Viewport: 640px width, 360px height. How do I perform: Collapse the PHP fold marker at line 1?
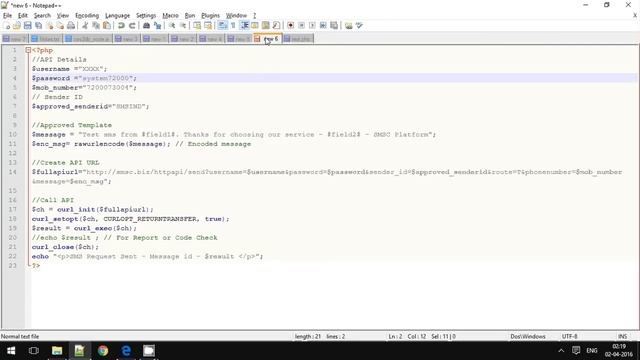point(28,50)
